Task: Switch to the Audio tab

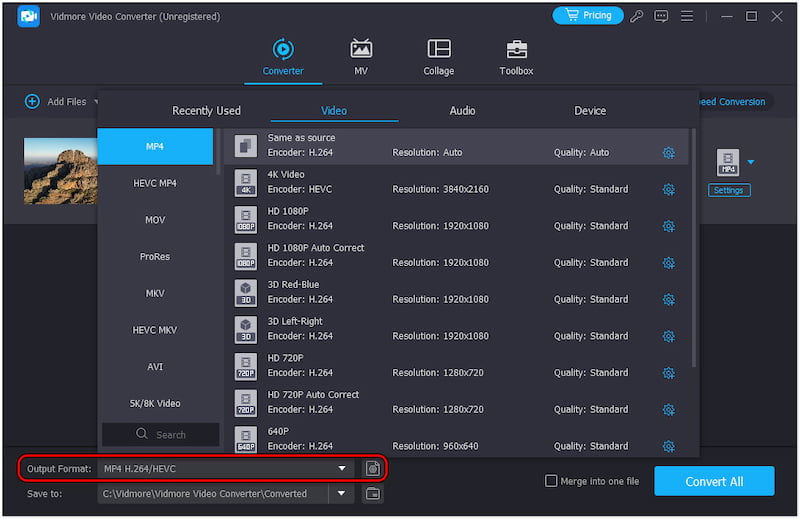Action: pos(462,111)
